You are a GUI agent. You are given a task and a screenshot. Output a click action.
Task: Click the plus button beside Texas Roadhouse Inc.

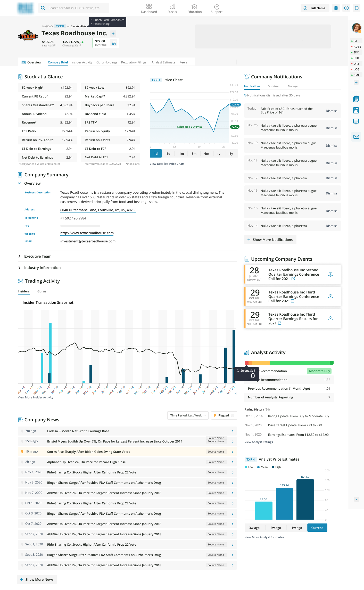point(113,34)
